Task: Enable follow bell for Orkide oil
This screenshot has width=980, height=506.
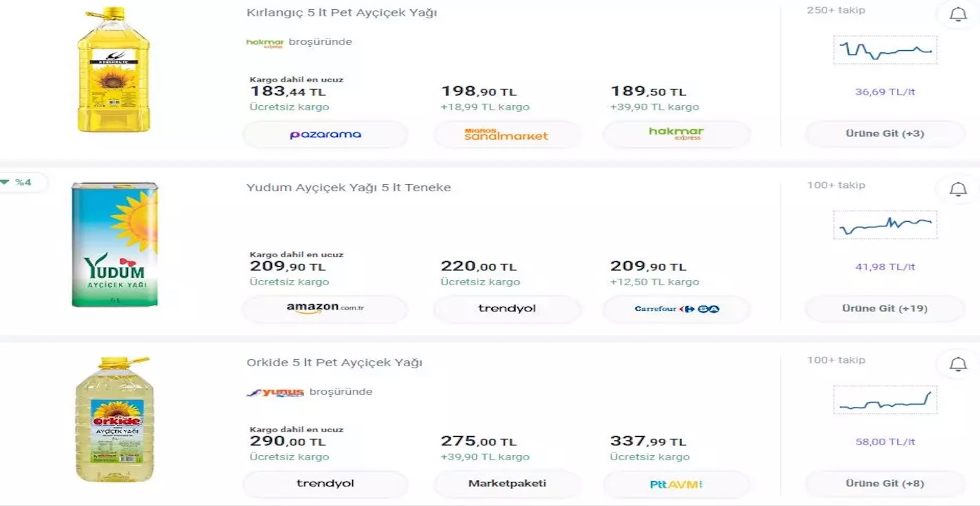Action: tap(958, 364)
